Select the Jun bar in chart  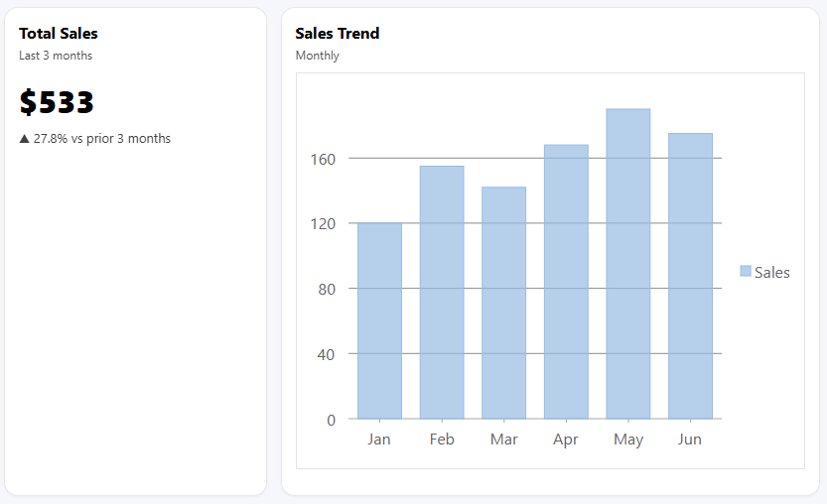point(690,276)
